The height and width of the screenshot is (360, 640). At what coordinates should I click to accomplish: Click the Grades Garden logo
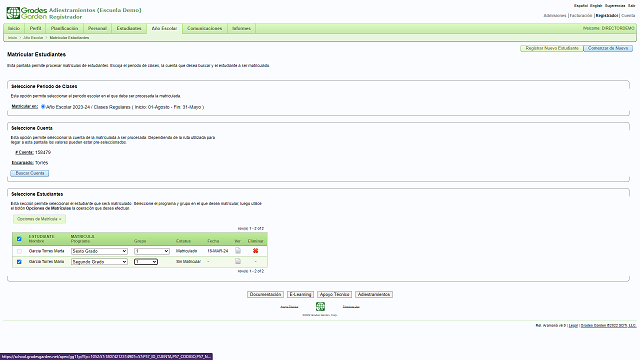click(27, 13)
